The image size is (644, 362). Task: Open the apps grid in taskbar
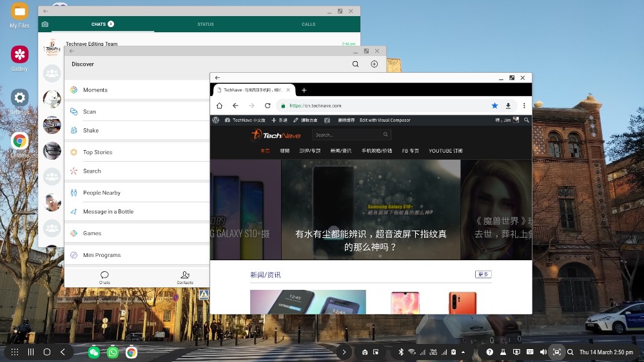(x=15, y=352)
